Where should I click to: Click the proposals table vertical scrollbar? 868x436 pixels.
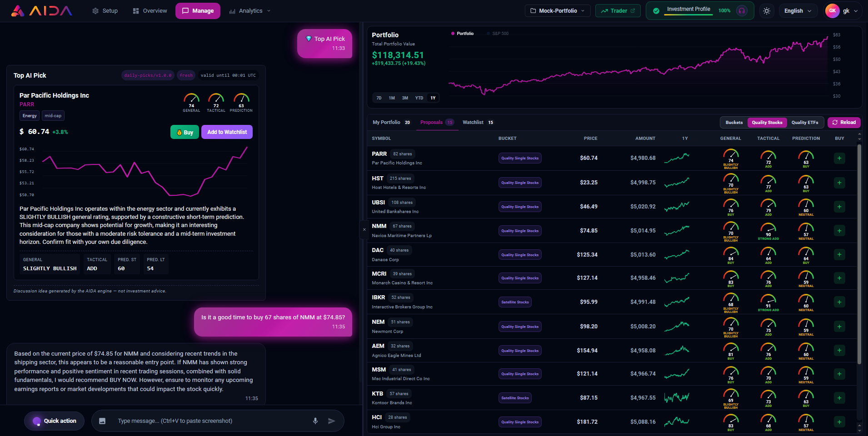coord(859,254)
